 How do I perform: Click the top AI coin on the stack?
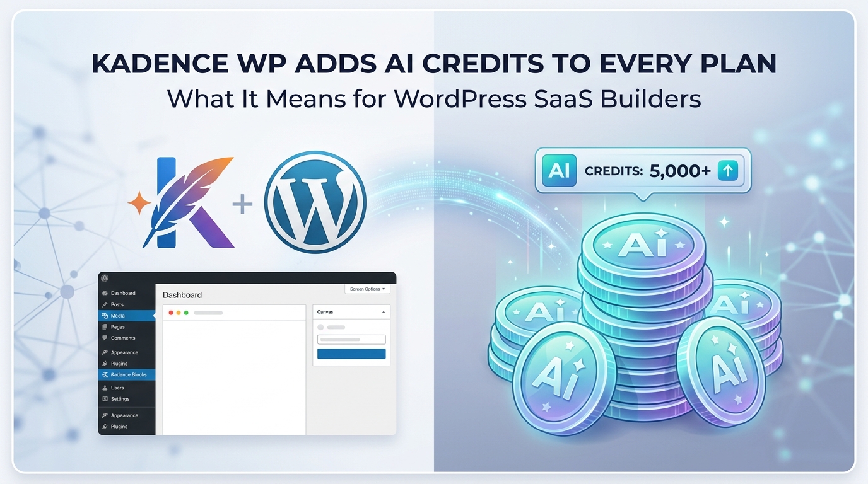(x=643, y=245)
